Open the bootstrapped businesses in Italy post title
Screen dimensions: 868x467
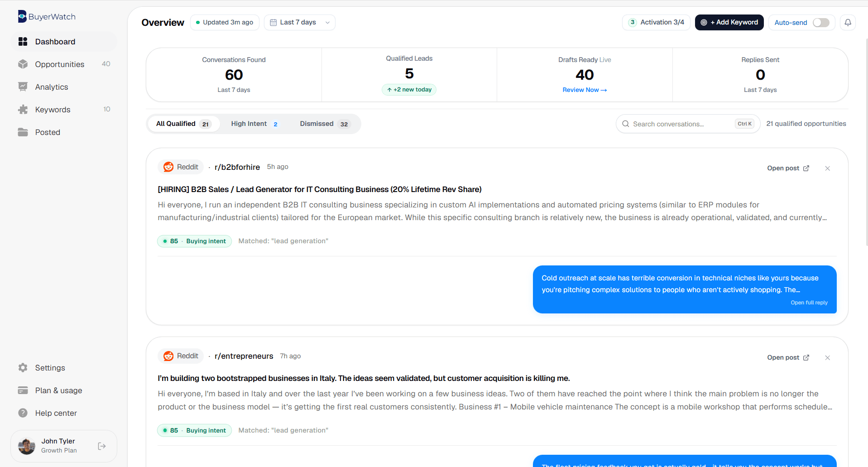(x=364, y=378)
